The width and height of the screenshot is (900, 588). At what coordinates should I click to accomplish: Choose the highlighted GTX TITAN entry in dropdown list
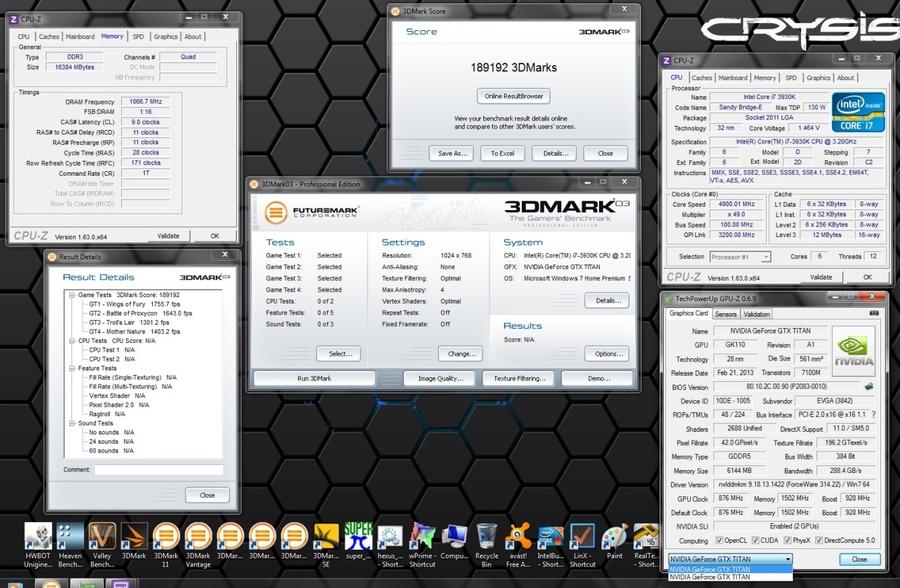tap(730, 569)
